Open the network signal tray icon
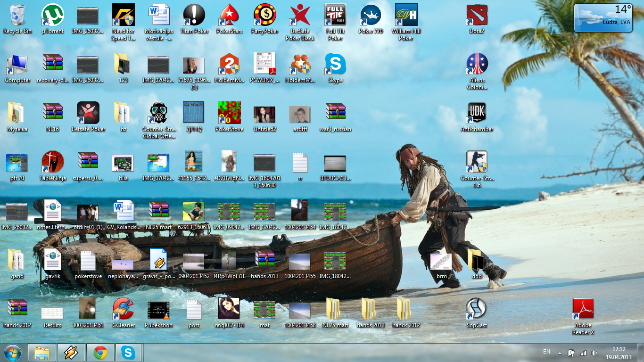Image resolution: width=644 pixels, height=362 pixels. (x=583, y=353)
